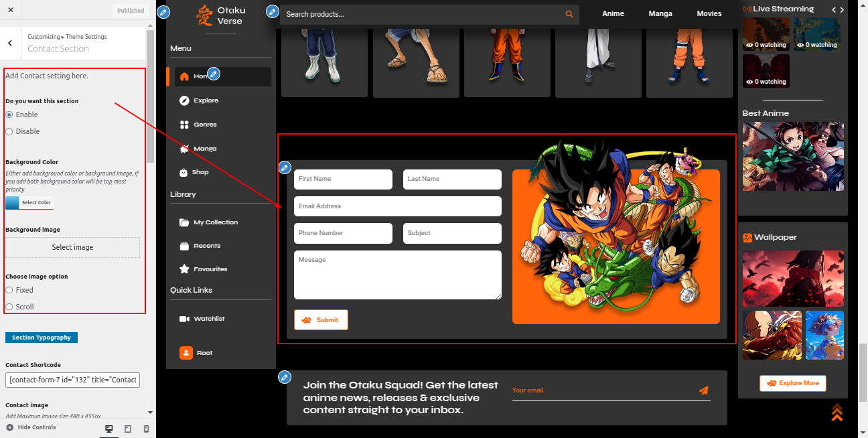The image size is (868, 438).
Task: Switch to tablet preview icon
Action: pos(128,429)
